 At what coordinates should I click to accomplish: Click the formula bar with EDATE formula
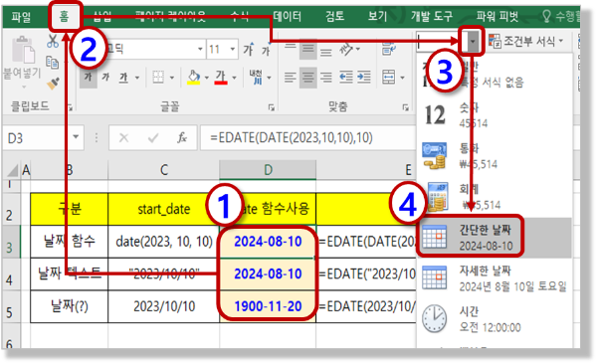tap(307, 138)
